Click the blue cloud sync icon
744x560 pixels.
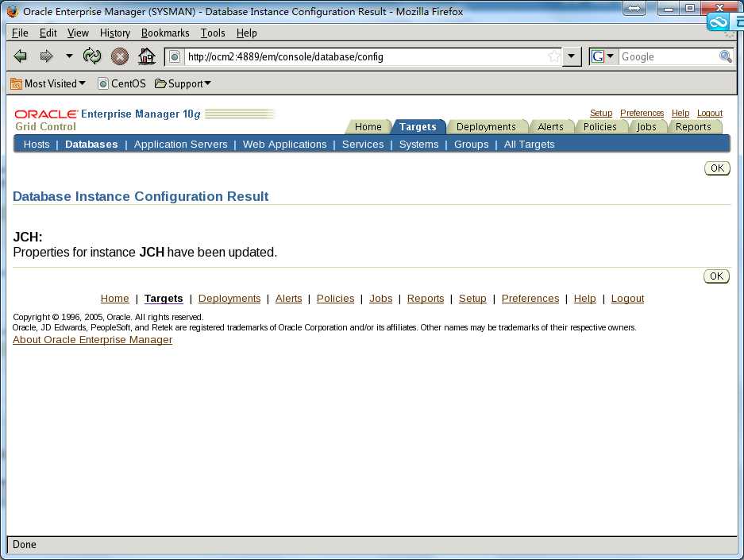(718, 22)
